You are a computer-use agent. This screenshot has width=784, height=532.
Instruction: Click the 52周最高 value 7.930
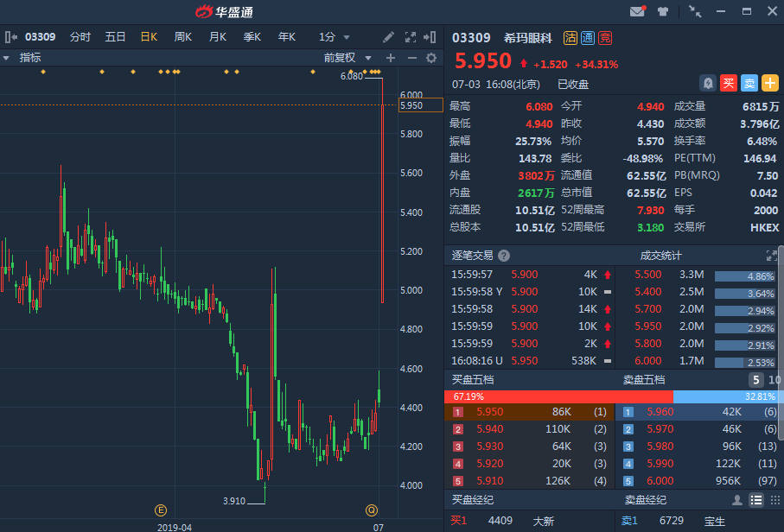point(650,211)
